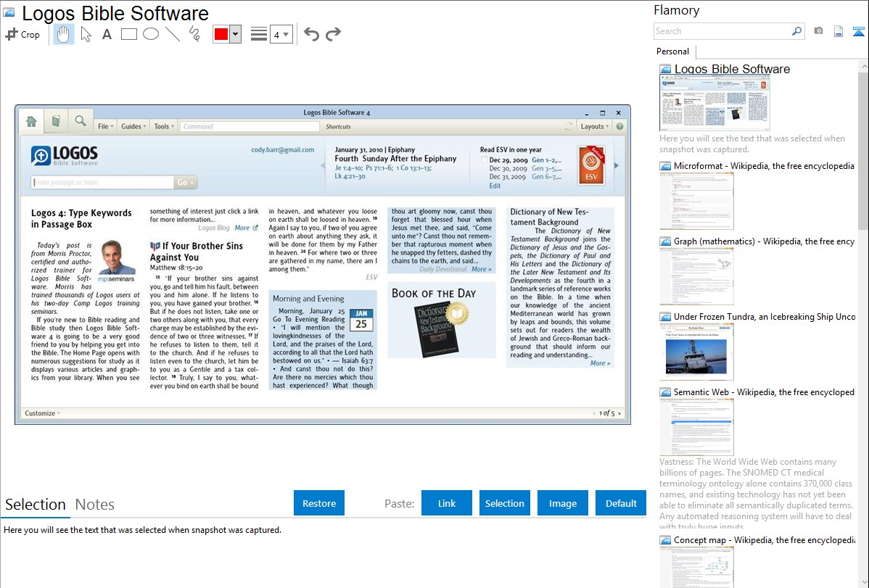
Task: Select the Crop tool
Action: (x=22, y=34)
